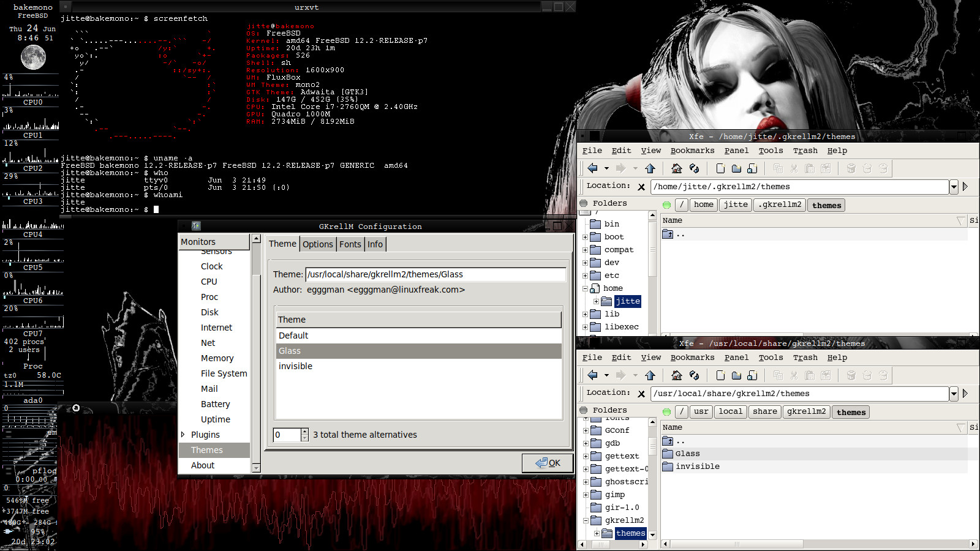The width and height of the screenshot is (980, 551).
Task: Toggle the Folders panel in the /usr/local Xfe window
Action: [582, 410]
